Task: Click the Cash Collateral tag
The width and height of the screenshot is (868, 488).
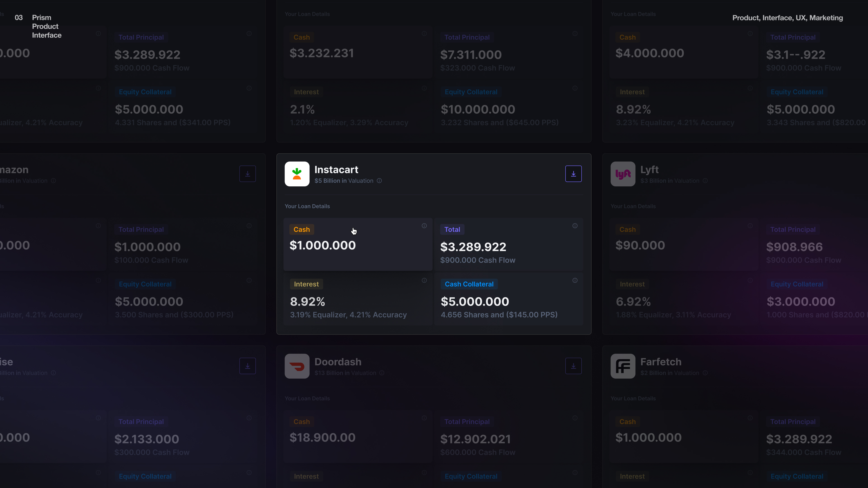Action: [x=469, y=284]
